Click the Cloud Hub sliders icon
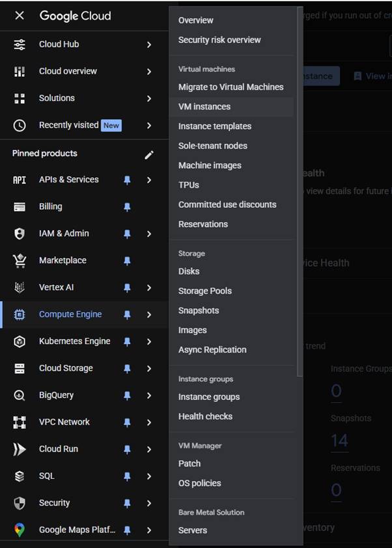Viewport: 392px width, 548px height. 20,44
